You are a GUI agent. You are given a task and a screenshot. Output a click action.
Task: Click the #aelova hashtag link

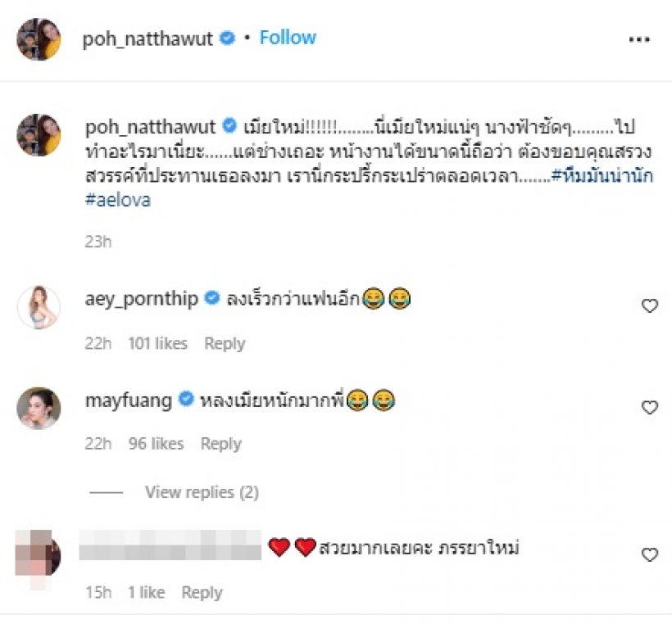click(117, 200)
